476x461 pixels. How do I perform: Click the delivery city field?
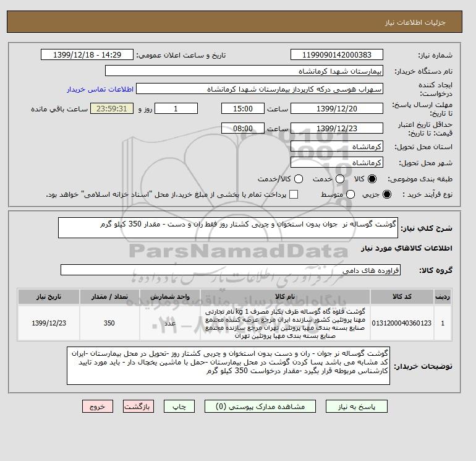coord(337,163)
